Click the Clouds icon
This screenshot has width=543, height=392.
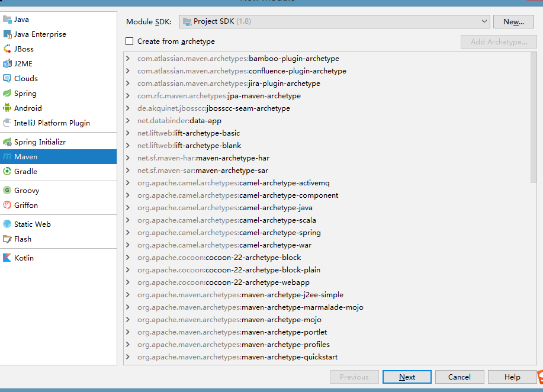pyautogui.click(x=7, y=79)
